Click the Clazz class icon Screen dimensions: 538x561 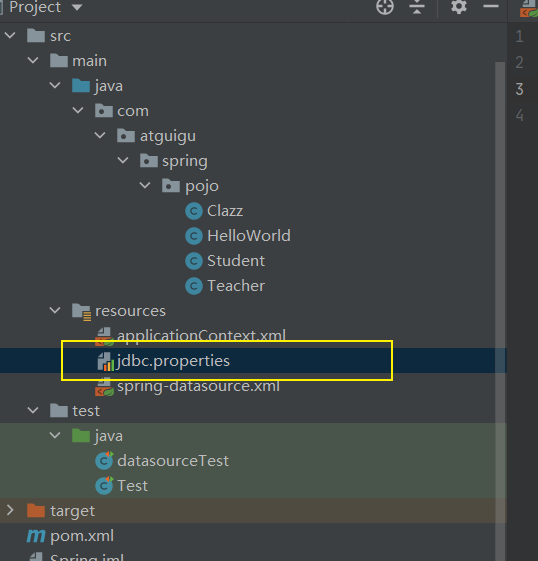(194, 211)
